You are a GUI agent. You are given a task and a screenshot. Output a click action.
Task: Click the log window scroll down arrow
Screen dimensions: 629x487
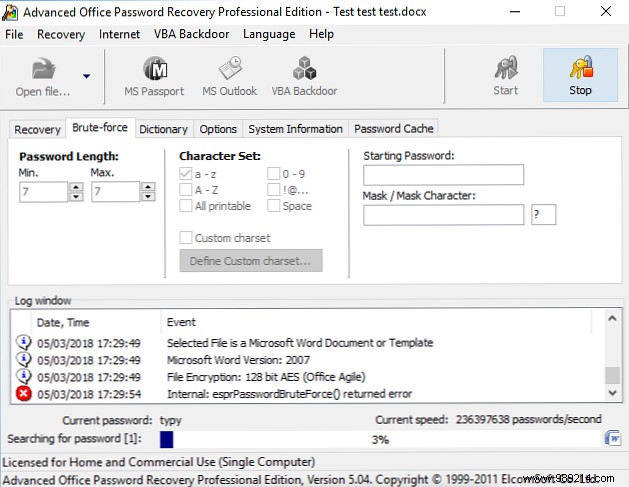pos(612,393)
